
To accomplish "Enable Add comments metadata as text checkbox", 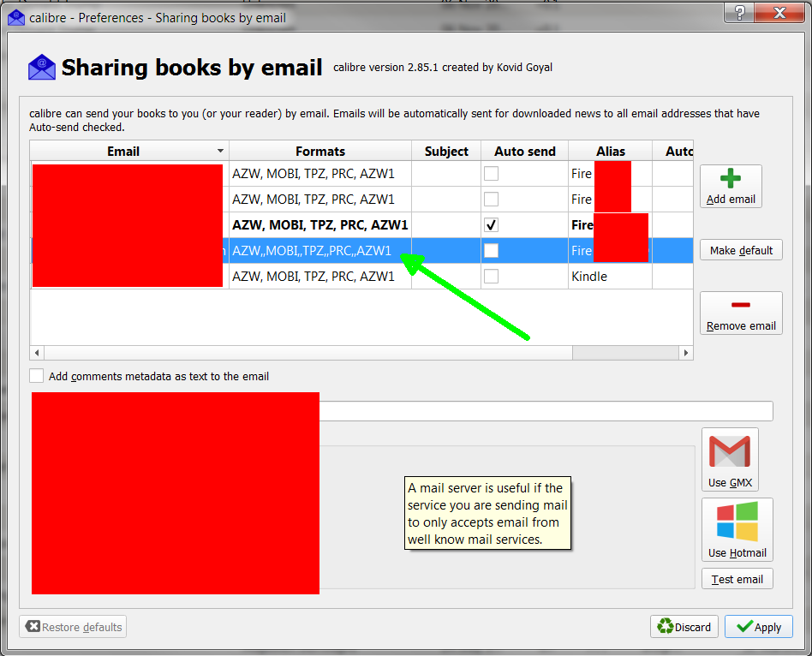I will (36, 376).
